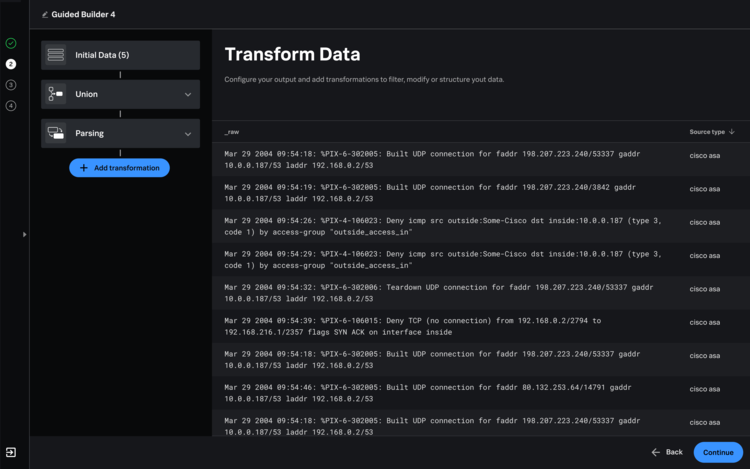750x469 pixels.
Task: Click the Continue button
Action: pyautogui.click(x=718, y=452)
